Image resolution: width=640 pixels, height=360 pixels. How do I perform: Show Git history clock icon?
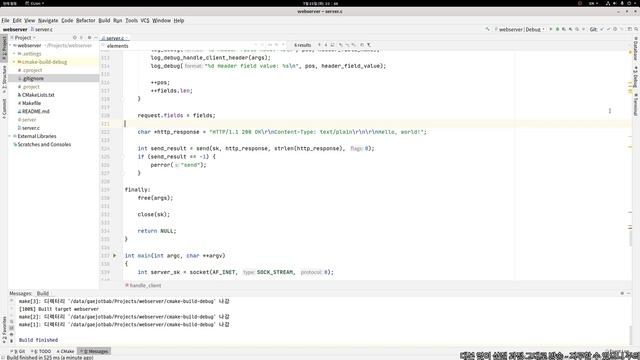coord(615,29)
